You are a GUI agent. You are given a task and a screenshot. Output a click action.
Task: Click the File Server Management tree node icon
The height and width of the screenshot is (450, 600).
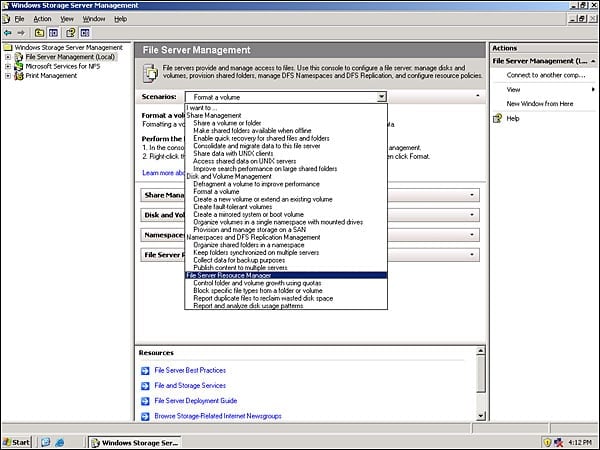pos(19,57)
